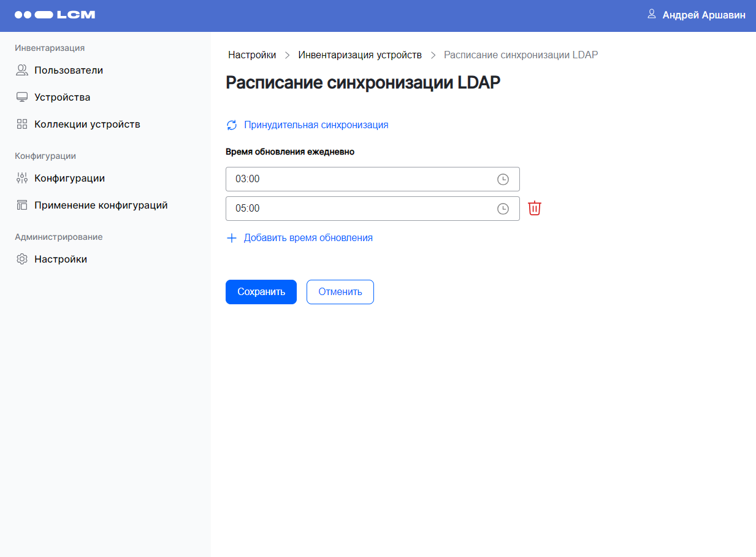Delete the 05:00 schedule via trash icon
This screenshot has height=557, width=756.
click(534, 208)
